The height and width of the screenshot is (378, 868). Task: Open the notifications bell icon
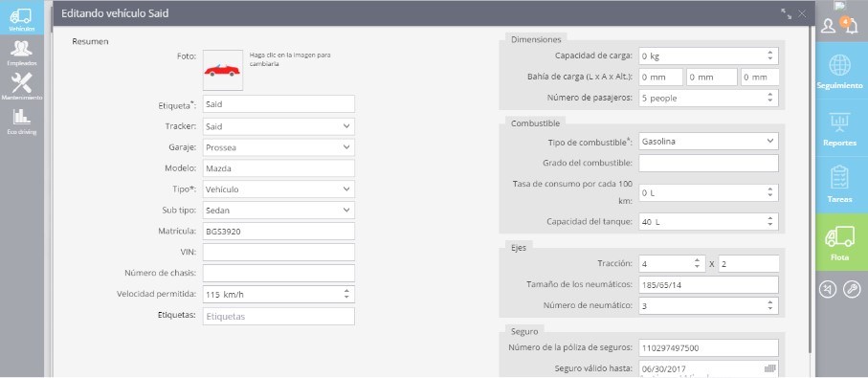point(852,26)
